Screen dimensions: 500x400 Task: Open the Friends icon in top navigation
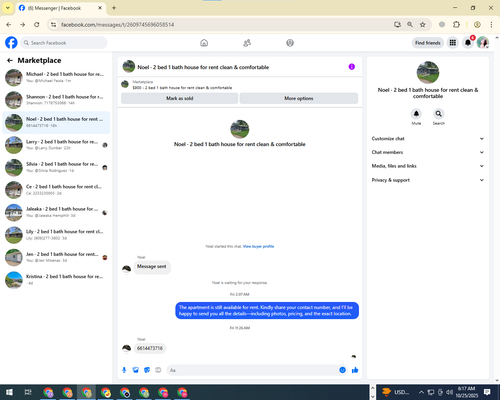(x=247, y=43)
